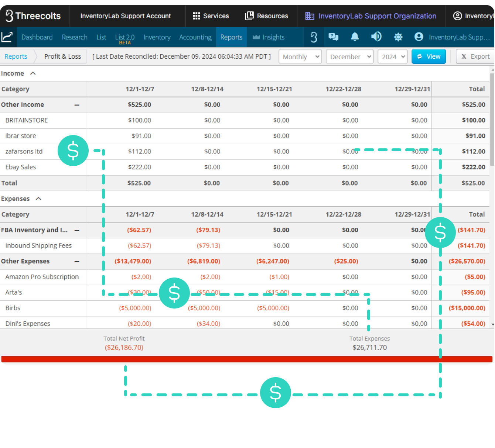Click the $222.00 Ebay Sales total
The image size is (495, 448).
(474, 167)
